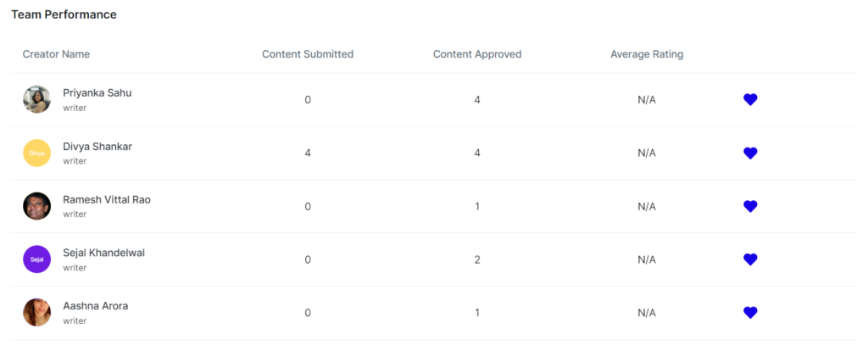Click Divya Shankar's yellow avatar

click(x=37, y=153)
